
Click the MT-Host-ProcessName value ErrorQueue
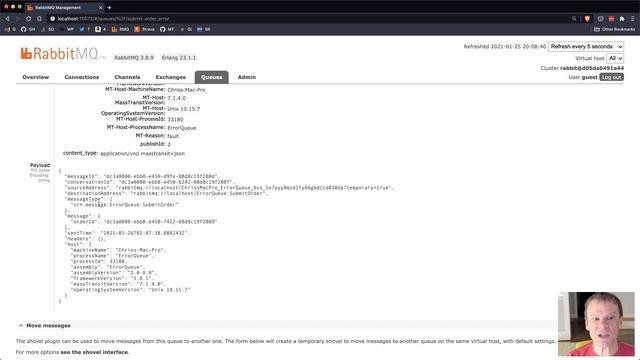coord(182,128)
